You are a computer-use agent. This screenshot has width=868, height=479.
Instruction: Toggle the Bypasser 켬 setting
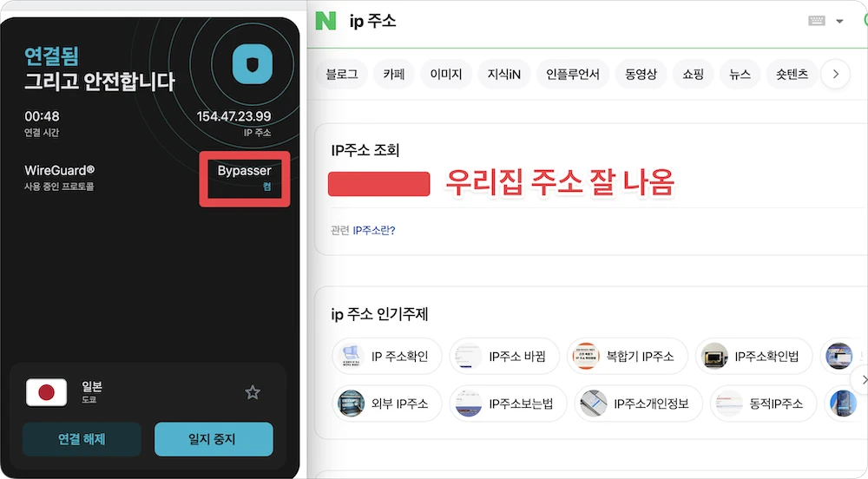click(x=244, y=178)
